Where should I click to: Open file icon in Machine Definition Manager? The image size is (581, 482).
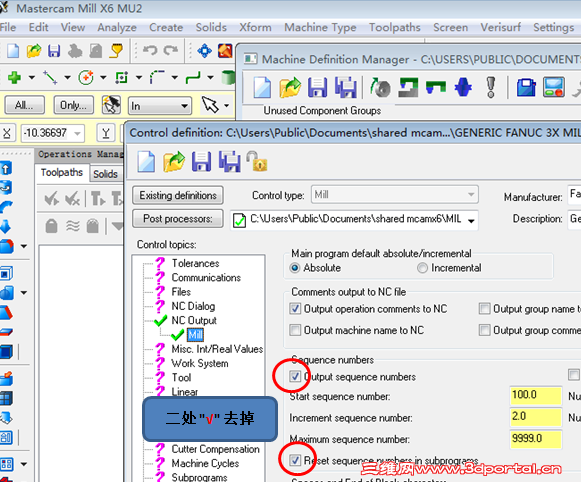pyautogui.click(x=290, y=87)
